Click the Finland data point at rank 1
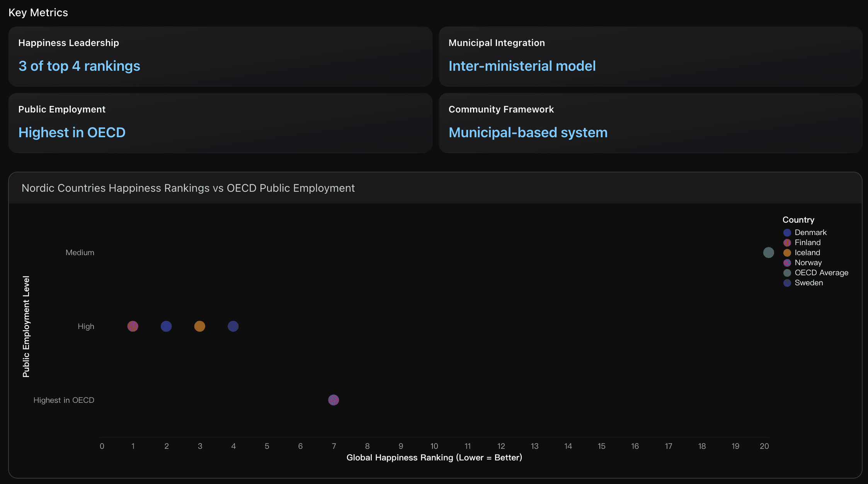 (x=133, y=326)
